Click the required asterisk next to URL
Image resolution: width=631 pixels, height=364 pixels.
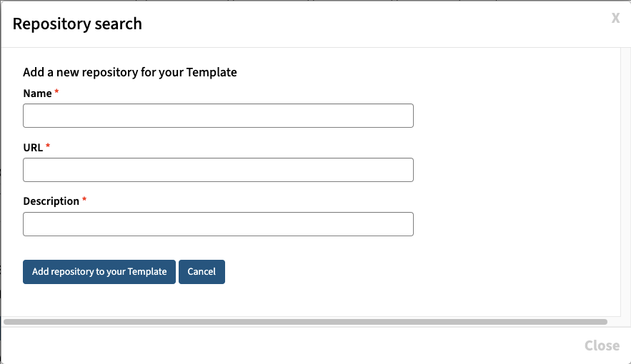[x=48, y=146]
